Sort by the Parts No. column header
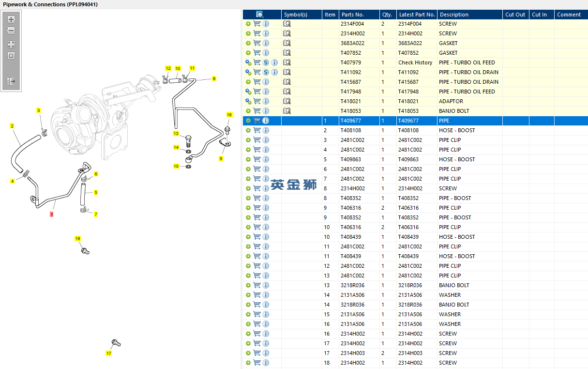This screenshot has width=588, height=369. click(x=353, y=15)
